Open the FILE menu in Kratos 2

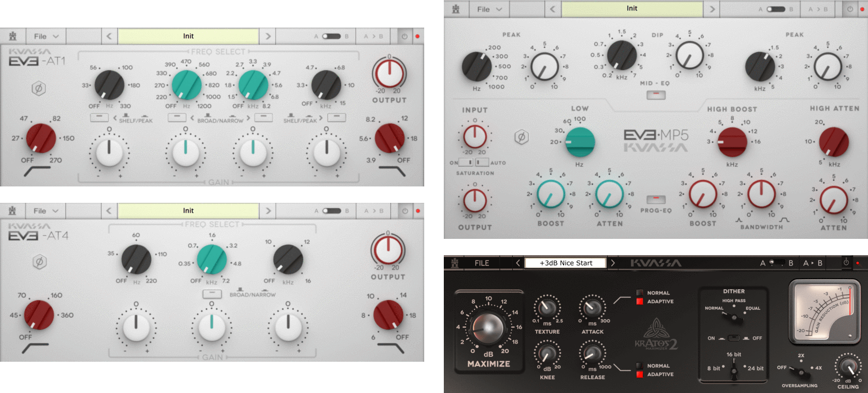pos(481,263)
